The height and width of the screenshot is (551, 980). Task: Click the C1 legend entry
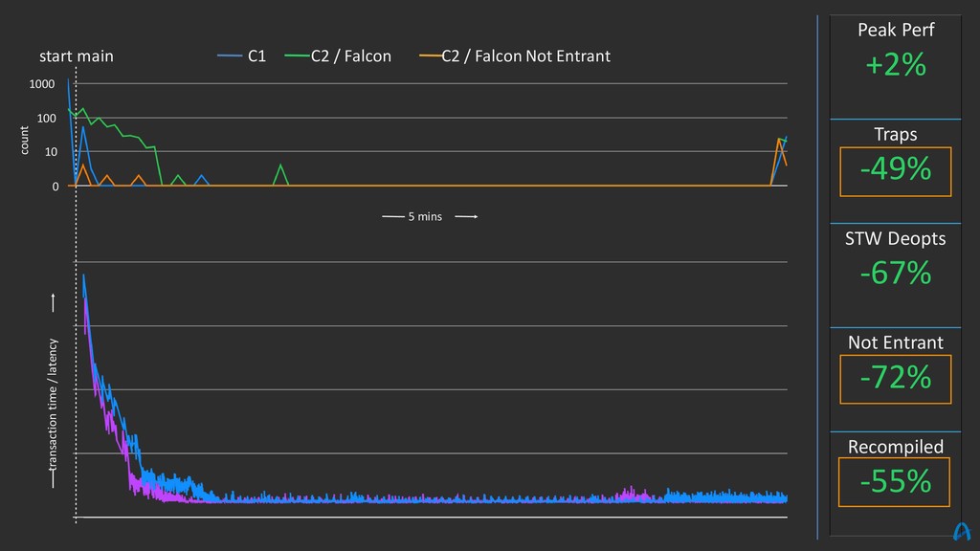pos(242,56)
